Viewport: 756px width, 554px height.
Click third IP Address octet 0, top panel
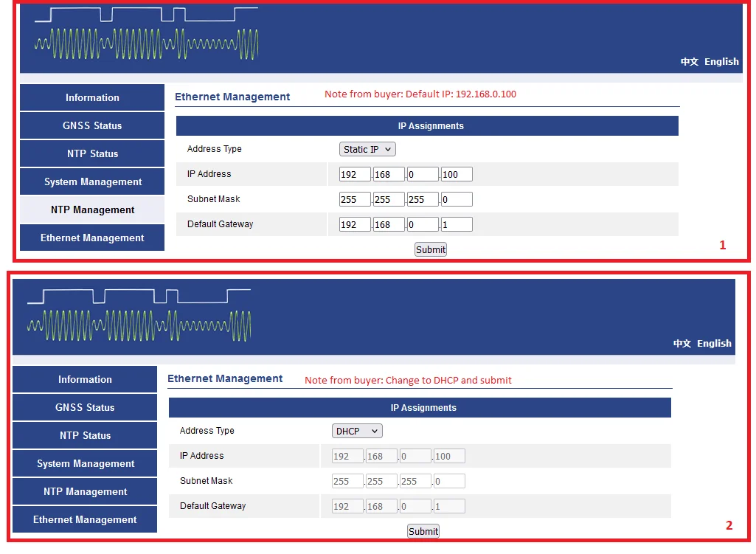click(423, 175)
